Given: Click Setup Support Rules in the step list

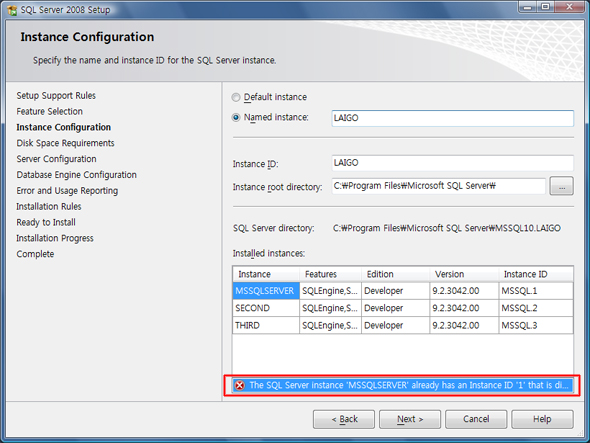Looking at the screenshot, I should tap(56, 96).
